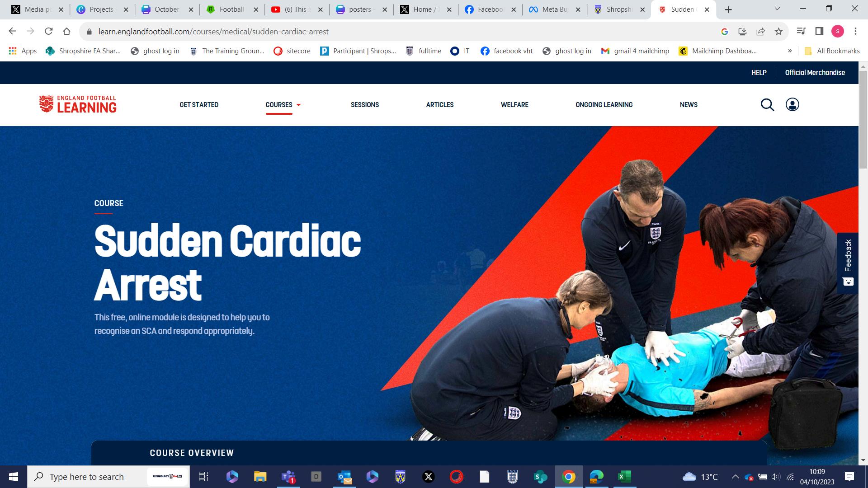Click the share this page icon
868x488 pixels.
(760, 32)
